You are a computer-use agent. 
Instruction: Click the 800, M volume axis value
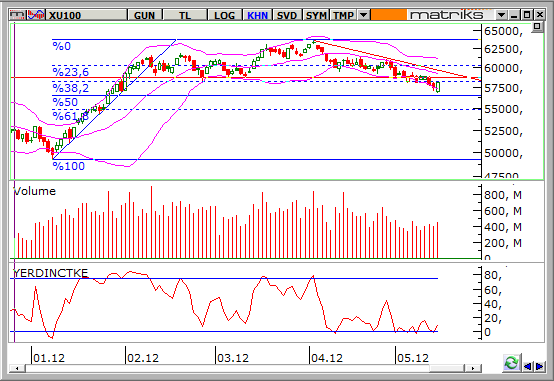[x=503, y=195]
